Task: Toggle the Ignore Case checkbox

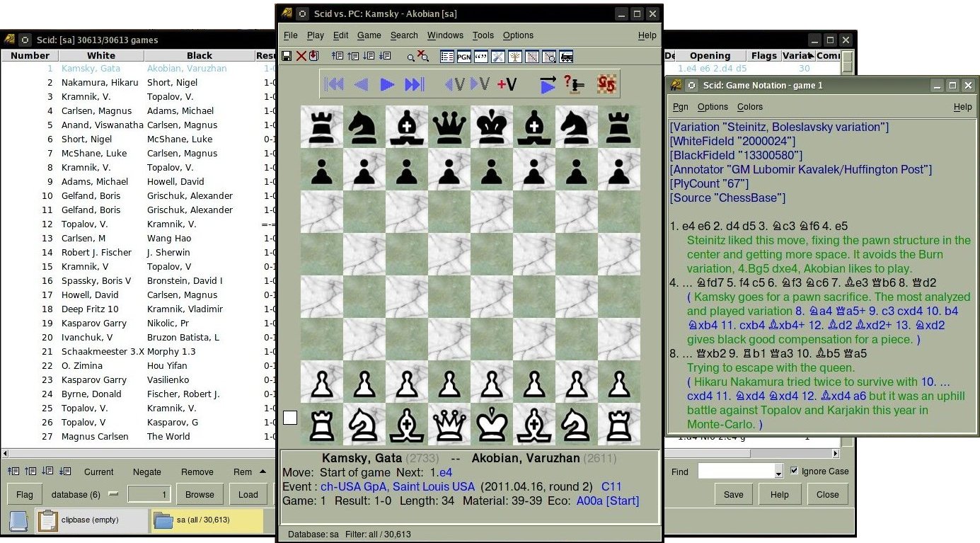Action: 794,471
